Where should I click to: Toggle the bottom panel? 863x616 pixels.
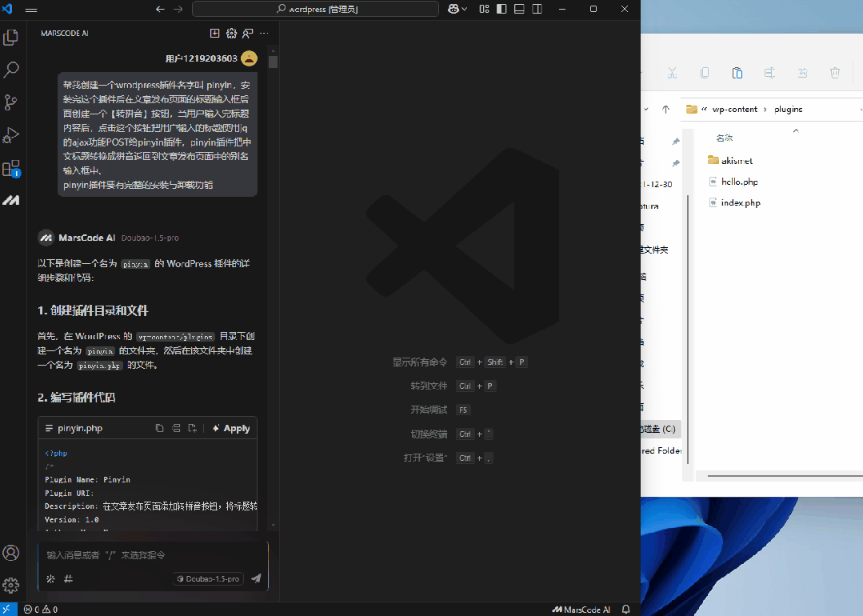519,10
